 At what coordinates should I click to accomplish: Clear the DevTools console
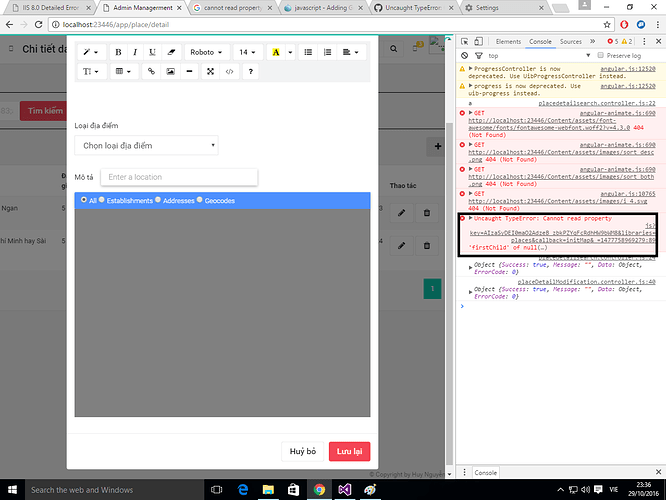pos(466,56)
